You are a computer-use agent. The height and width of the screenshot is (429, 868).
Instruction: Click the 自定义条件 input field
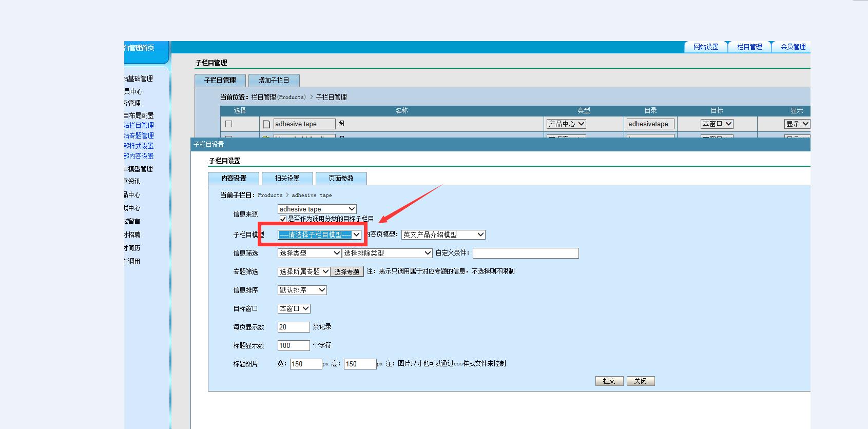tap(526, 253)
